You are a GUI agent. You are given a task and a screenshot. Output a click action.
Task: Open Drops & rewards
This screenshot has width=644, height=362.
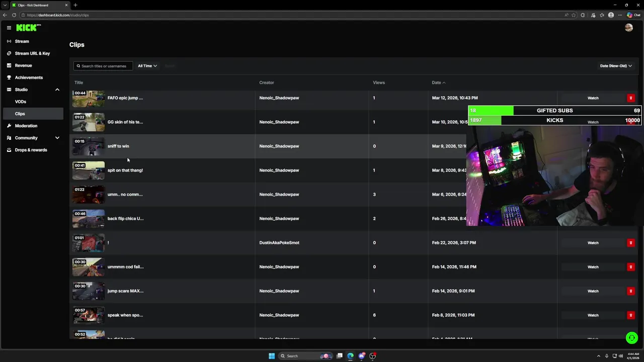(x=32, y=150)
